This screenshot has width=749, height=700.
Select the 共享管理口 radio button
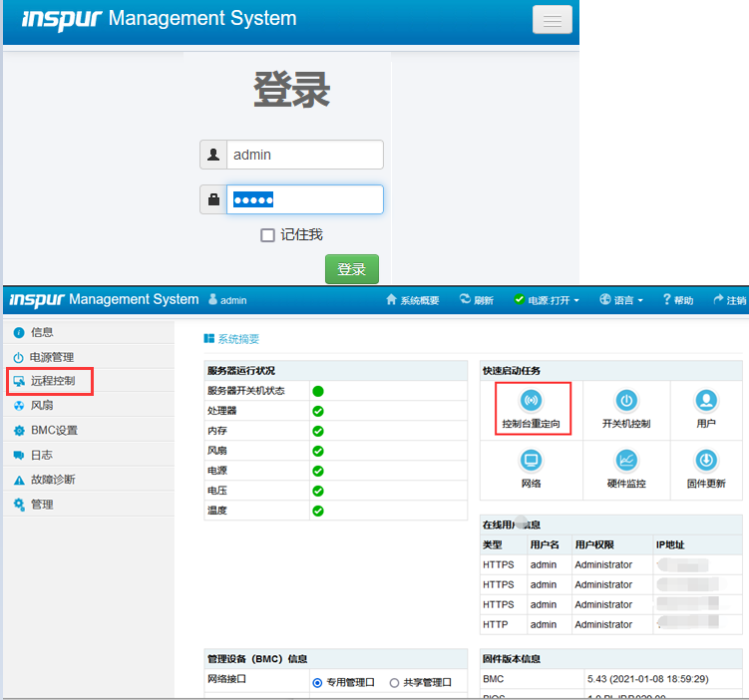(x=394, y=683)
